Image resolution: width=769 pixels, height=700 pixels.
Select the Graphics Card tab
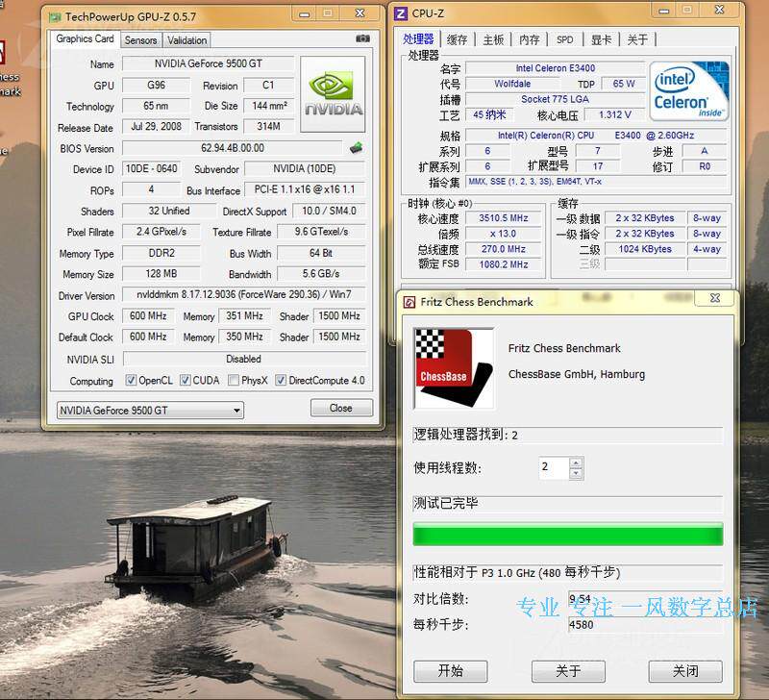point(85,38)
